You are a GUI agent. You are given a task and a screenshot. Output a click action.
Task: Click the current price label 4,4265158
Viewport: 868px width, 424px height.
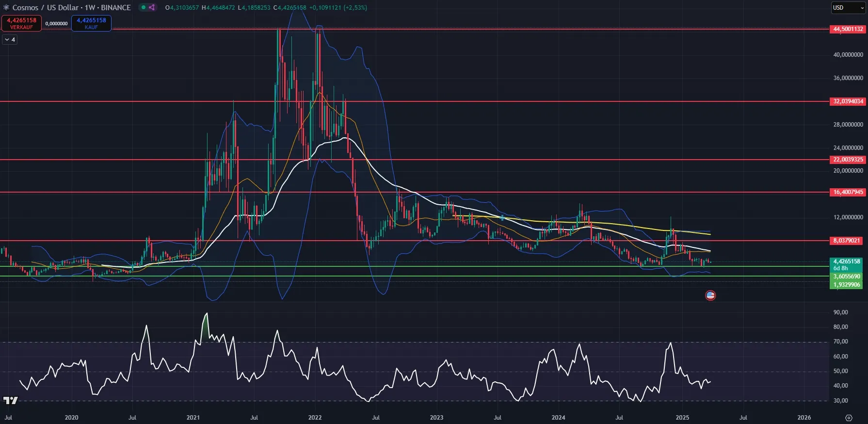(847, 261)
